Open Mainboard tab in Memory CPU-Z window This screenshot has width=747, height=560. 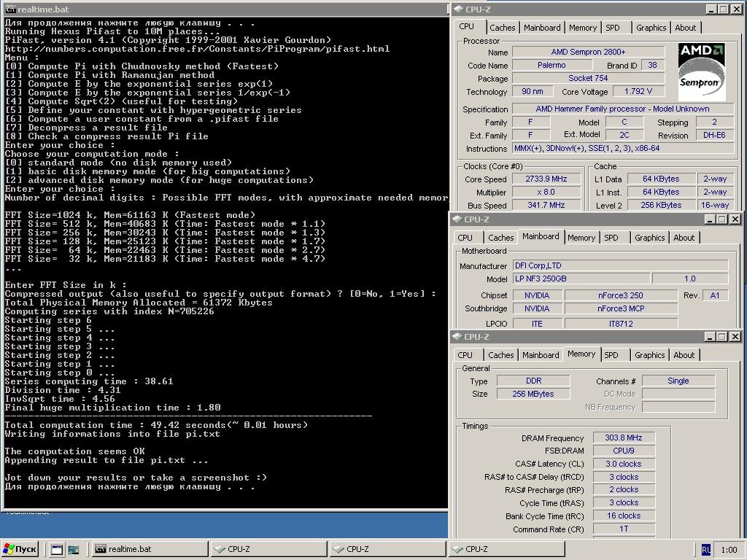541,355
